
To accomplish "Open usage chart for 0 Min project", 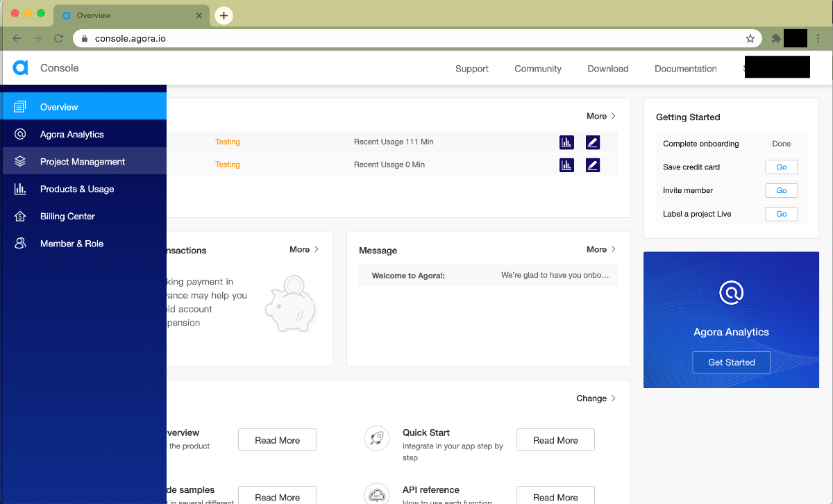I will pos(566,165).
